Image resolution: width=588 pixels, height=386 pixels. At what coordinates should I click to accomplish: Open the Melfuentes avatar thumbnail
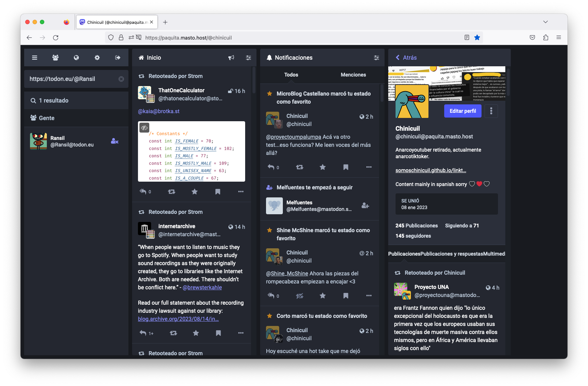coord(274,206)
